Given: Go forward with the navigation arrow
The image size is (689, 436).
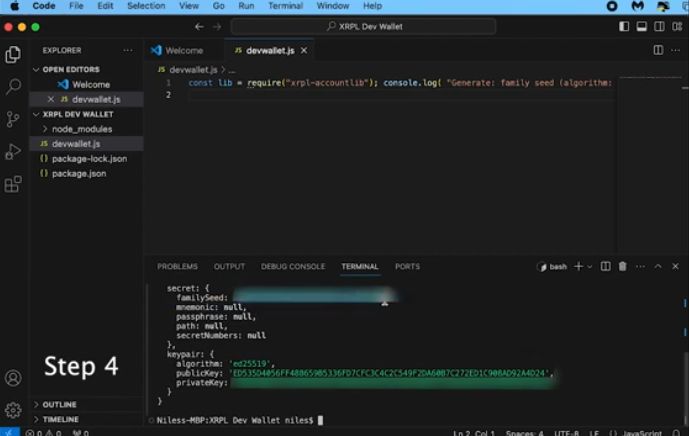Looking at the screenshot, I should point(217,27).
